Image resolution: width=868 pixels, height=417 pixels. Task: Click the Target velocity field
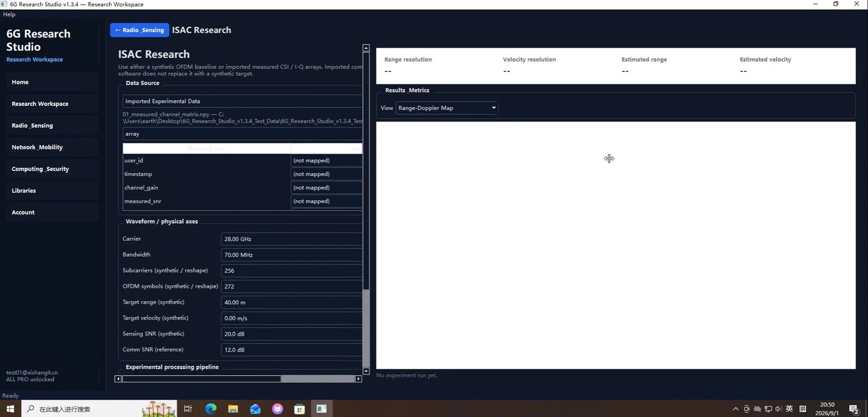click(291, 318)
